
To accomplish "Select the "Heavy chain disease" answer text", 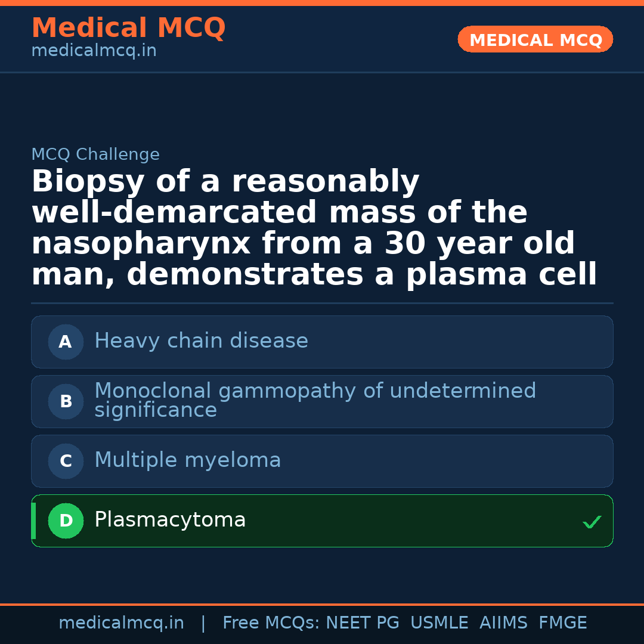I will [x=201, y=341].
